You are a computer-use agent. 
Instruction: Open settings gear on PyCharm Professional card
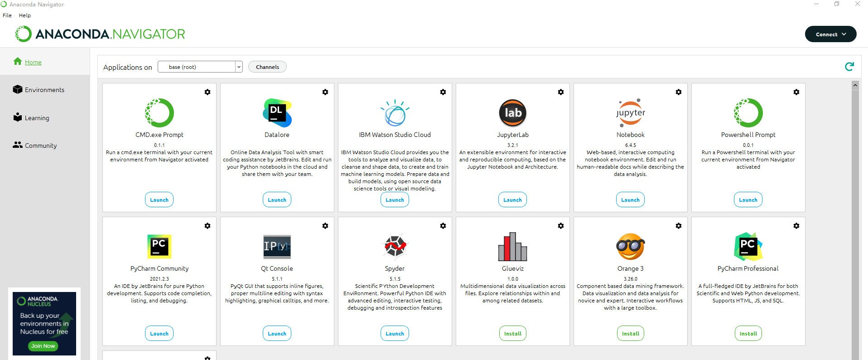[x=796, y=226]
